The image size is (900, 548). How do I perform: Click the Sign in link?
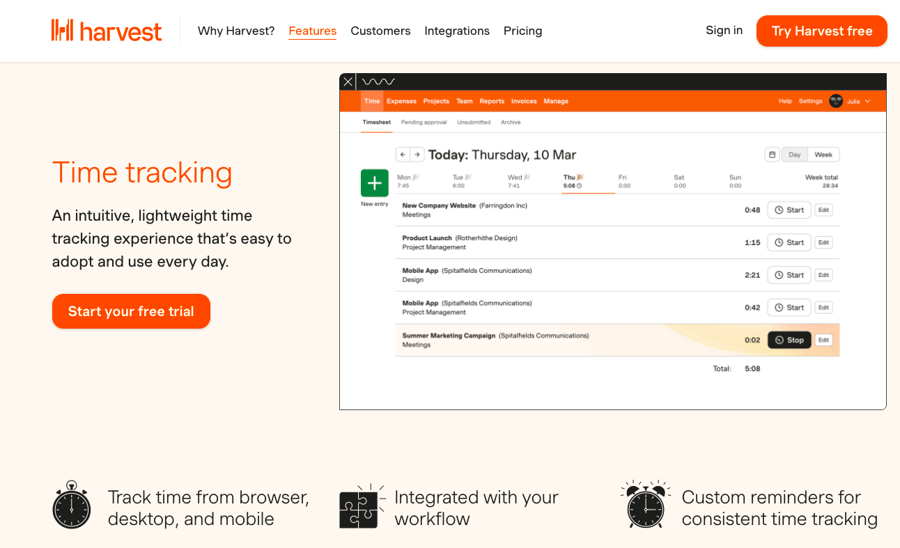coord(724,30)
